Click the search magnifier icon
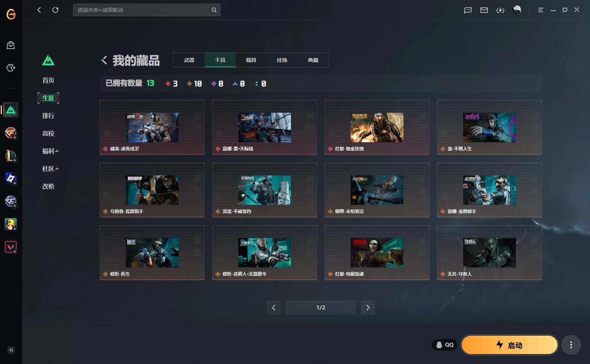 (214, 10)
